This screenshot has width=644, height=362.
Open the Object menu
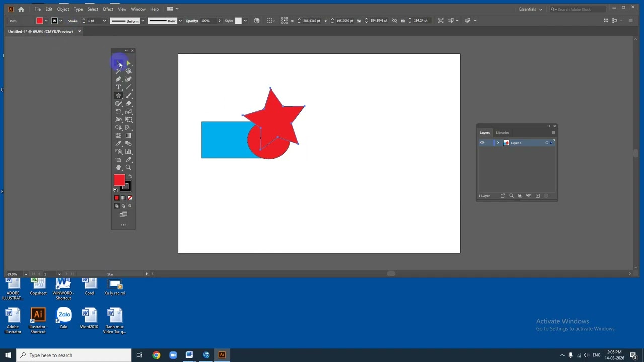63,9
